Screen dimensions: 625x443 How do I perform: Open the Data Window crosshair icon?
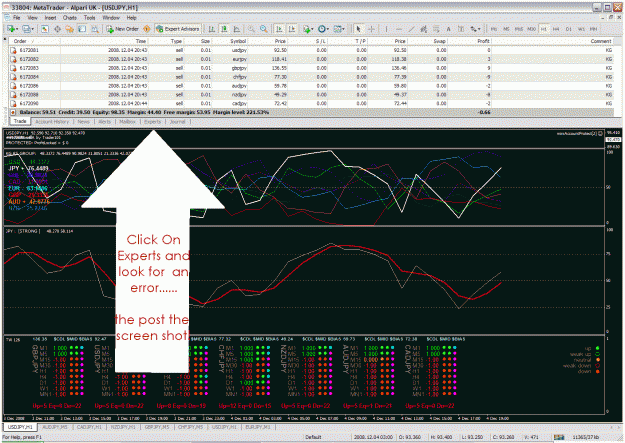[x=57, y=29]
